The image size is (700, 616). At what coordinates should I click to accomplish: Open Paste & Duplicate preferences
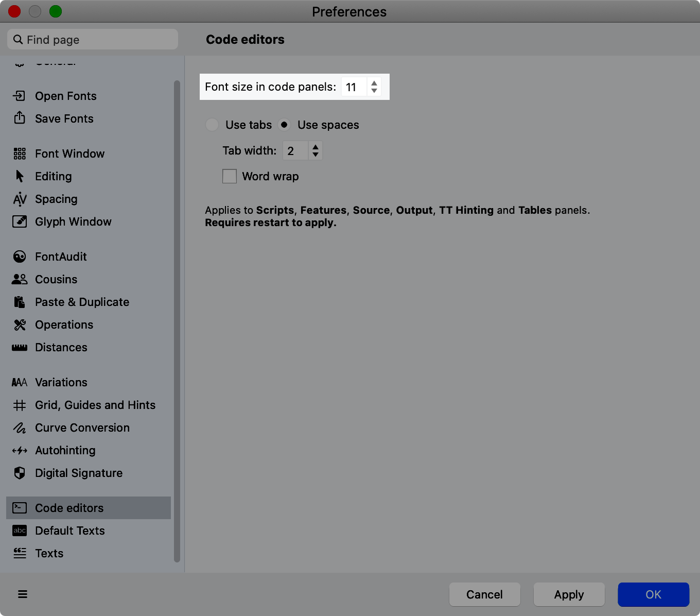89,302
